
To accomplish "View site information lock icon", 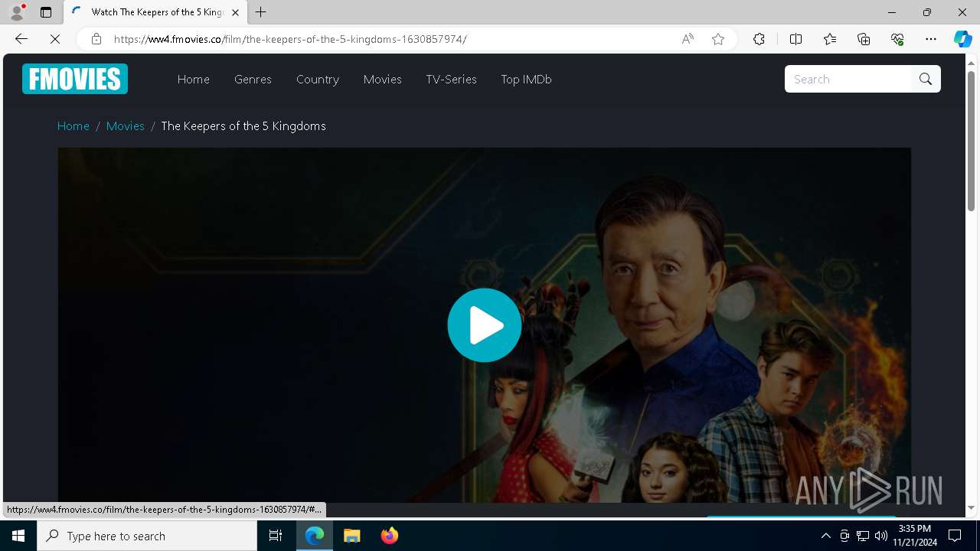I will (96, 39).
